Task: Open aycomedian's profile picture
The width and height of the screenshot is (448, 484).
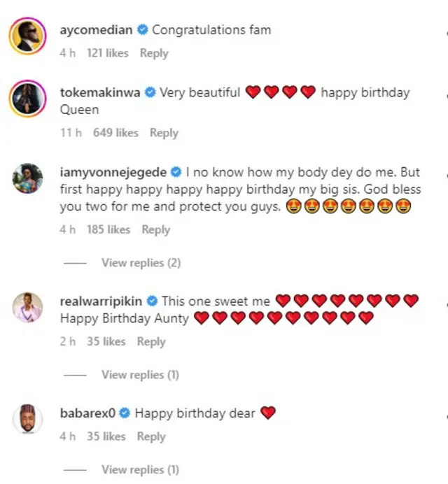Action: pos(27,35)
